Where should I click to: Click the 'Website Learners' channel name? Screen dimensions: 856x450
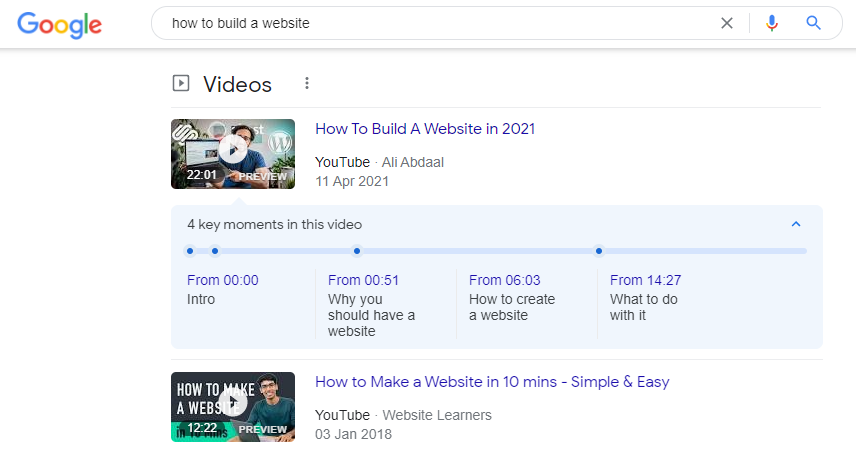(437, 415)
